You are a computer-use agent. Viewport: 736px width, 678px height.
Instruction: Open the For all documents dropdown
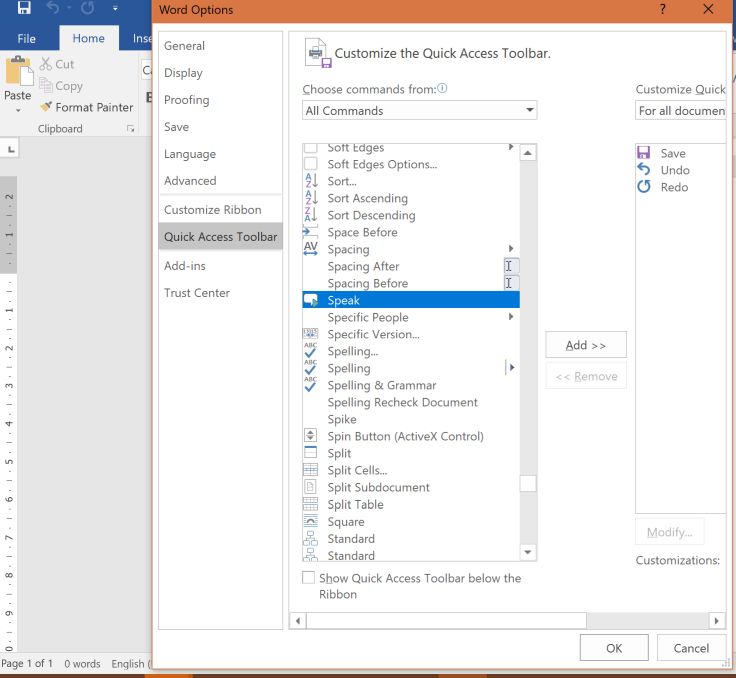pos(681,110)
